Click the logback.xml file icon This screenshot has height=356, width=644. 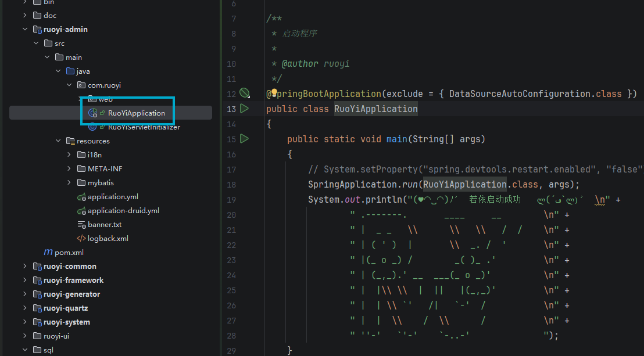pyautogui.click(x=81, y=239)
